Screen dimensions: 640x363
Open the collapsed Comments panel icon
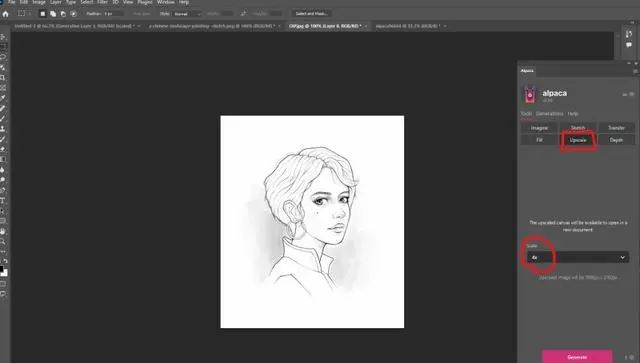coord(629,45)
